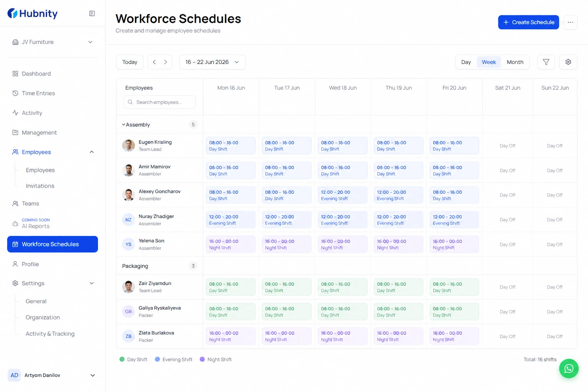Open the filter funnel icon

(546, 62)
